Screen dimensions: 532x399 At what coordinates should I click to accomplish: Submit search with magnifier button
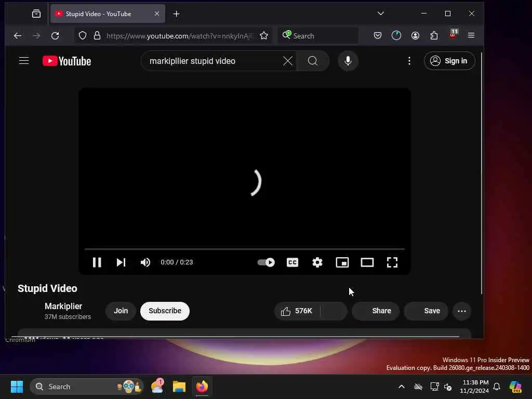[312, 61]
